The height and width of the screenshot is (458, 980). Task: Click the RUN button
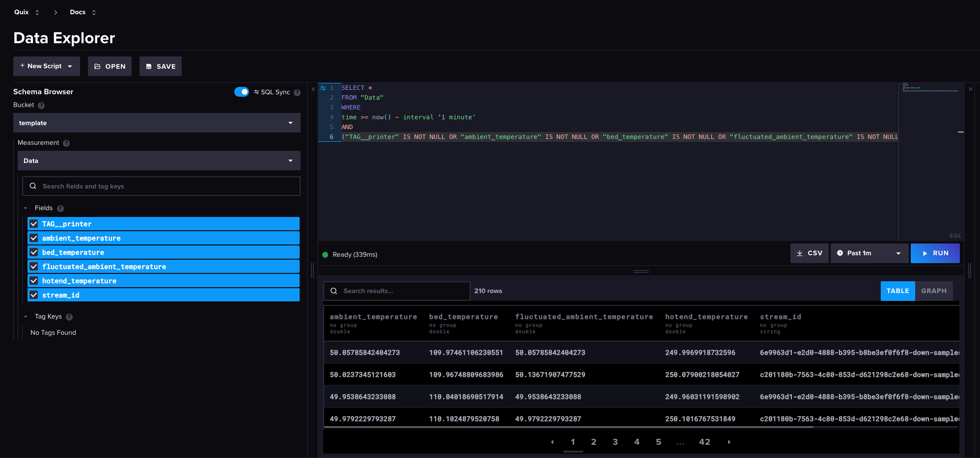(935, 253)
